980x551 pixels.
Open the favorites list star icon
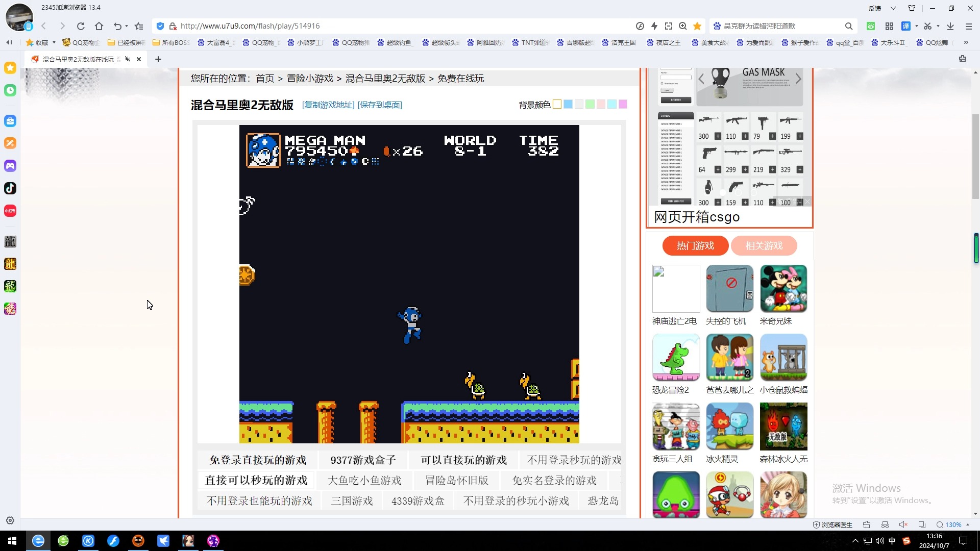(139, 26)
